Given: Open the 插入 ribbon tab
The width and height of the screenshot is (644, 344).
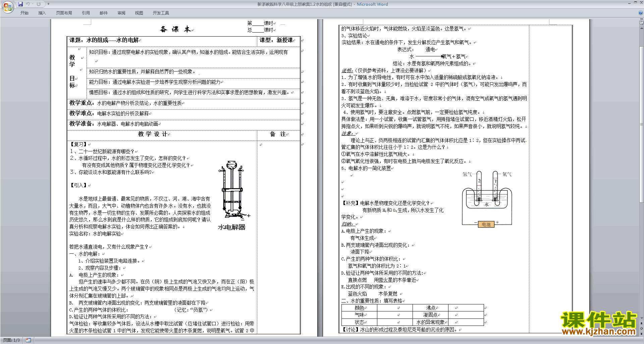Looking at the screenshot, I should coord(42,13).
